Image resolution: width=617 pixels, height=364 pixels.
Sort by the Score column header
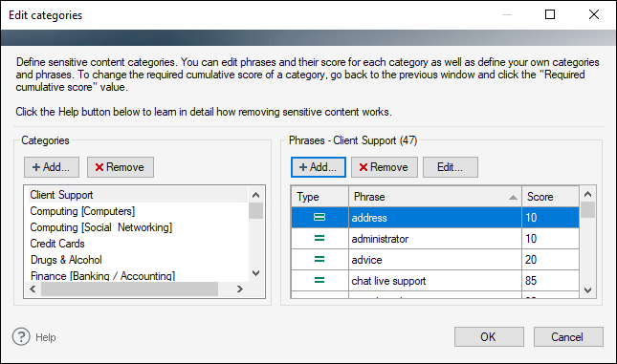coord(550,197)
